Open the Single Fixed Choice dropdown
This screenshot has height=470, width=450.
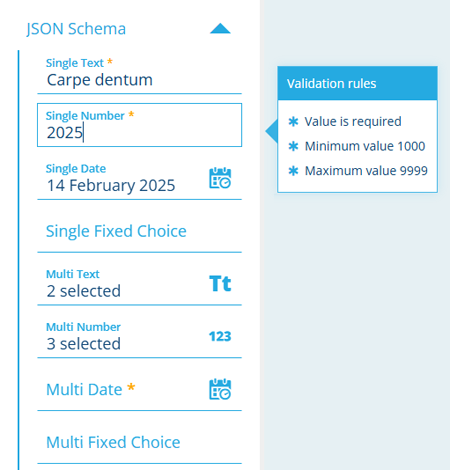[139, 231]
